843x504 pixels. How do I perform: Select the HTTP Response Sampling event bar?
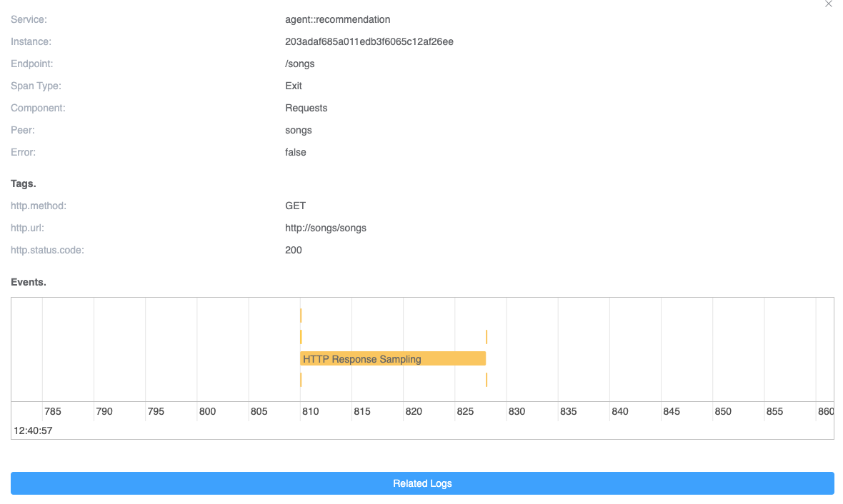(392, 359)
